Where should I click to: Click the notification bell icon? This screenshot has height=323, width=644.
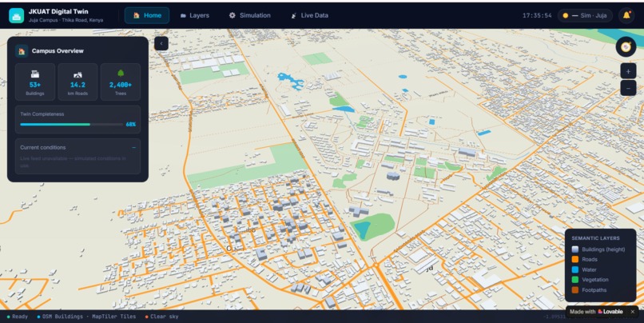(x=626, y=15)
